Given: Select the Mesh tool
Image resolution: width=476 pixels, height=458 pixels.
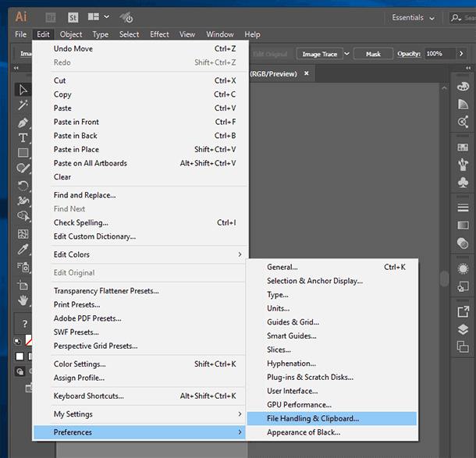Looking at the screenshot, I should 23,234.
